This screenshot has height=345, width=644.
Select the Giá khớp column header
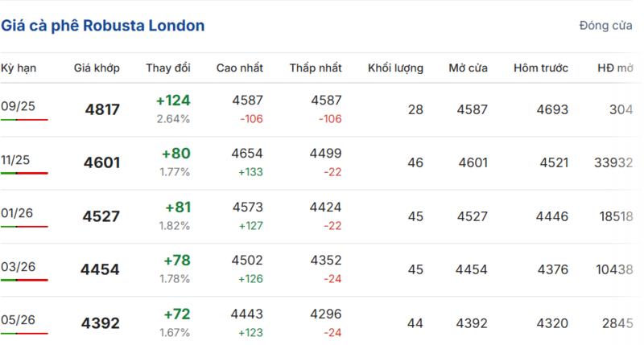click(x=97, y=68)
